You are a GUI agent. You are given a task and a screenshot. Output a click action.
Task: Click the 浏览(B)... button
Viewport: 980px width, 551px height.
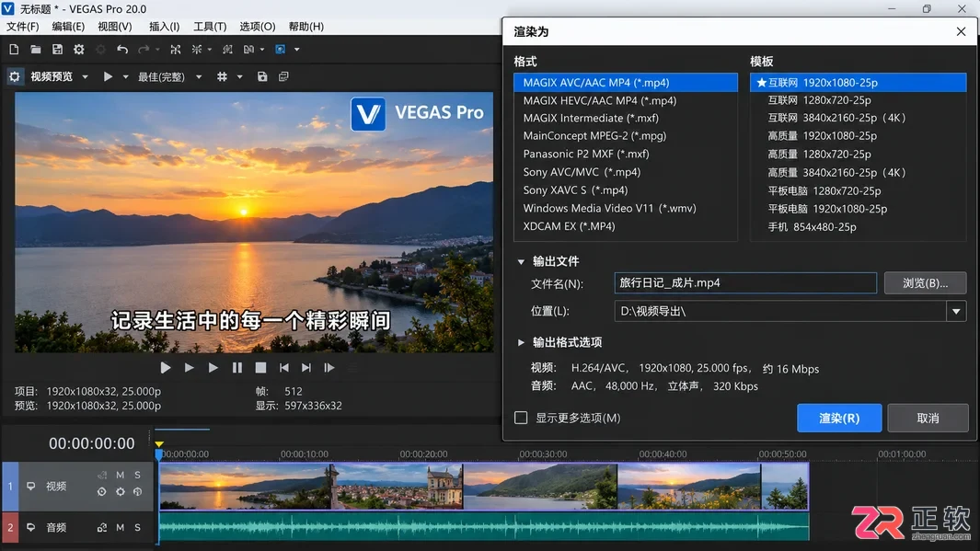926,283
